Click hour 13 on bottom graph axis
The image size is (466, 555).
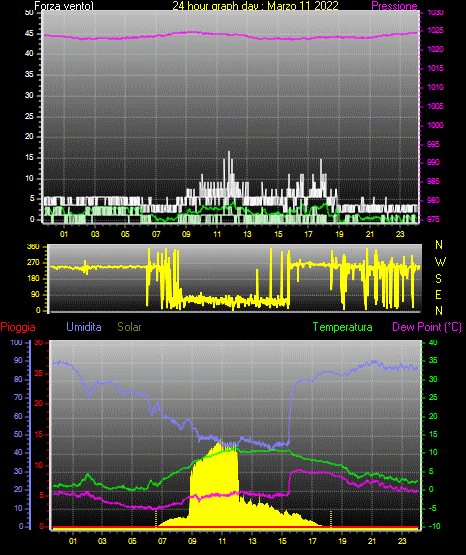point(252,541)
